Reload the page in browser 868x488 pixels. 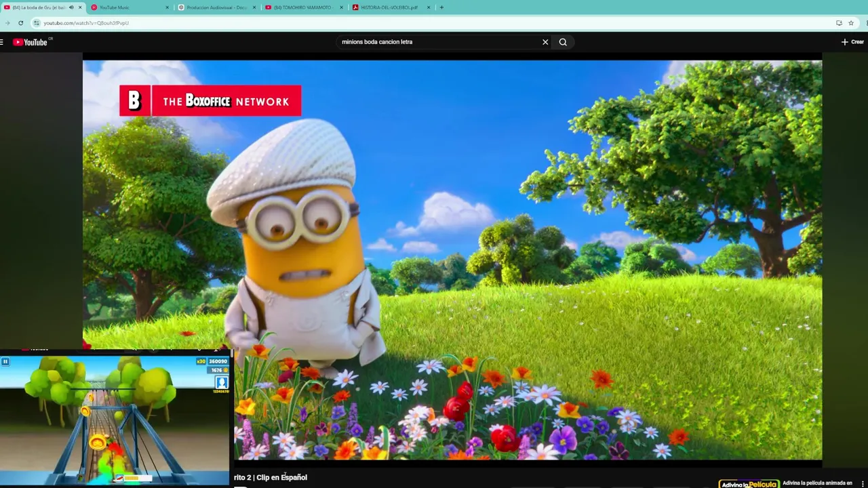[x=20, y=23]
